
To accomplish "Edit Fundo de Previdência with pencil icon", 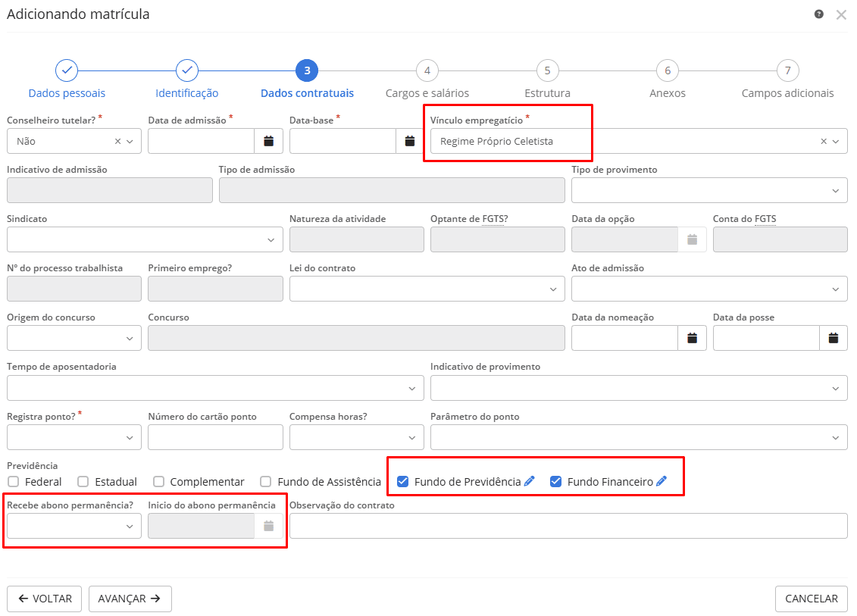I will coord(529,481).
